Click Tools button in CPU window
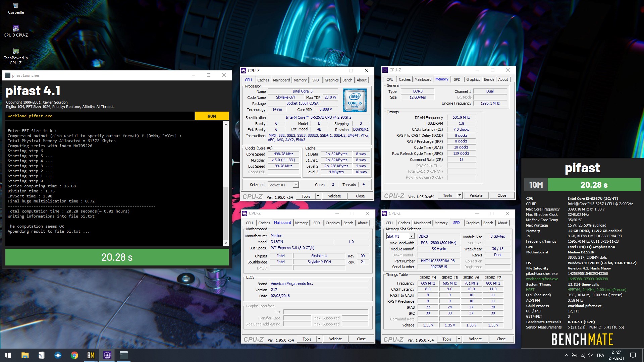Screen dimensions: 644x362 tap(306, 196)
